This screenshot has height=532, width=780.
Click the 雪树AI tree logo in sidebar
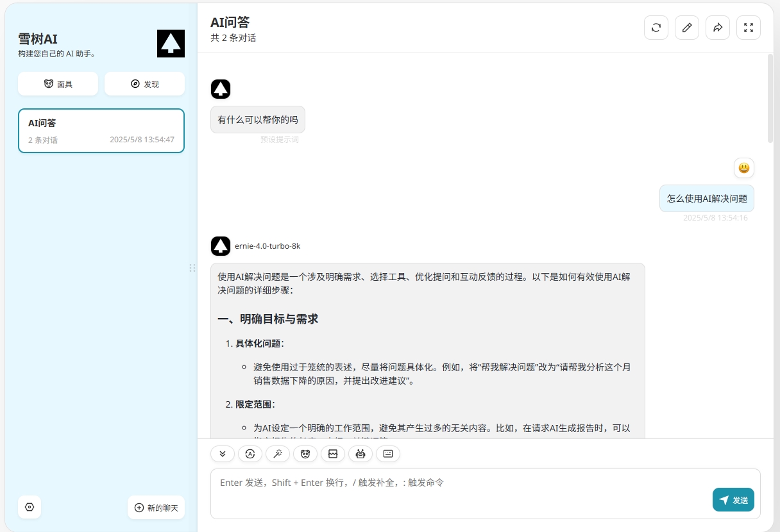pyautogui.click(x=171, y=44)
